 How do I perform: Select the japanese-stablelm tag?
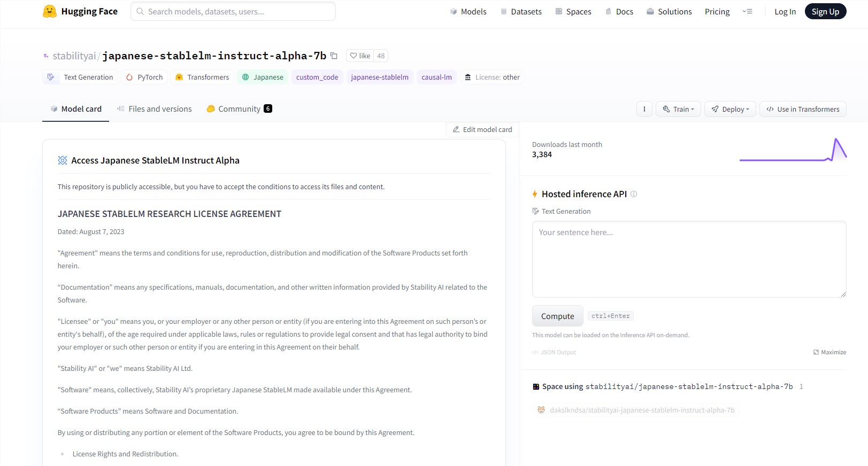click(x=380, y=77)
